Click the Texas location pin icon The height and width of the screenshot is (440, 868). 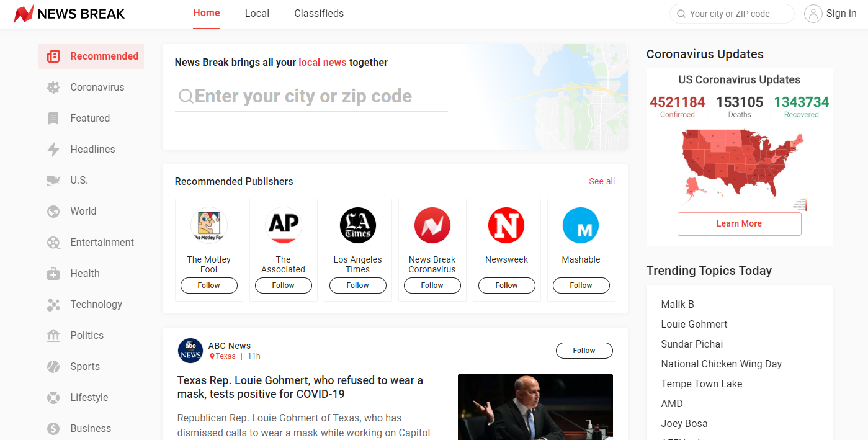tap(212, 356)
